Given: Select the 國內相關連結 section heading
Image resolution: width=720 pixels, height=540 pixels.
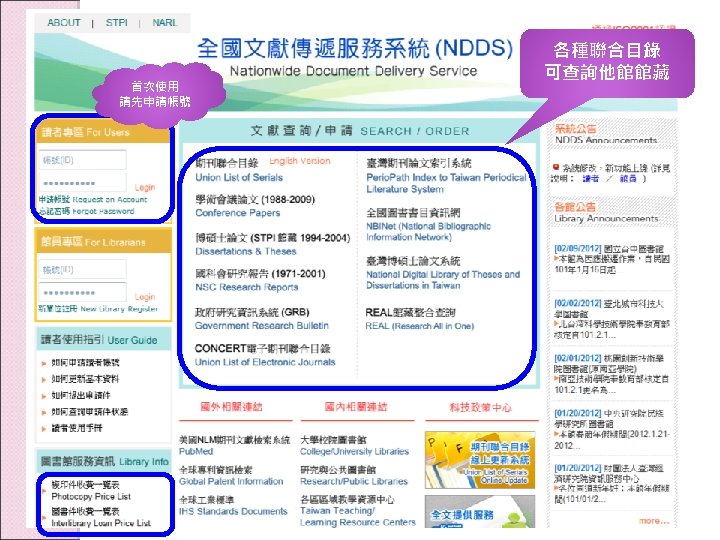Looking at the screenshot, I should click(x=356, y=406).
